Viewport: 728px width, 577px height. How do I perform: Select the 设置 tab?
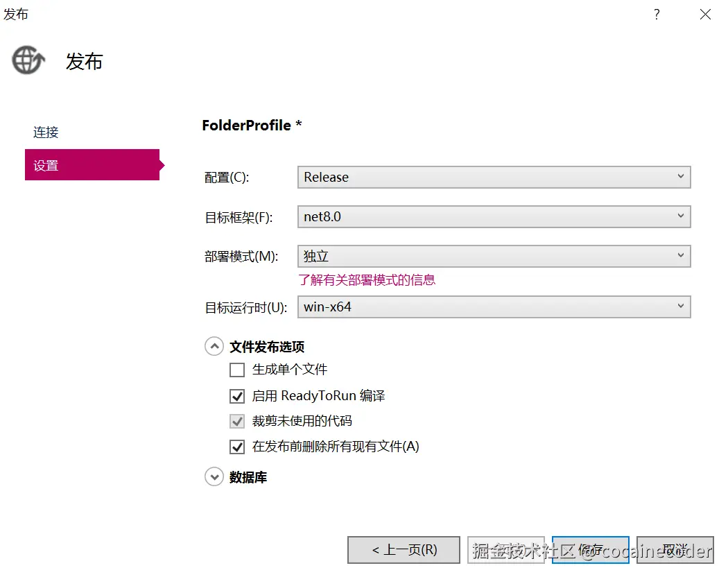tap(92, 165)
